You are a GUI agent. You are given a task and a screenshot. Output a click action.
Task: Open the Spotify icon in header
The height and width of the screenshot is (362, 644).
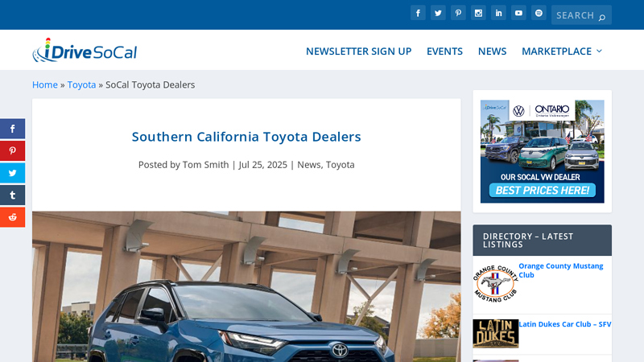click(539, 13)
